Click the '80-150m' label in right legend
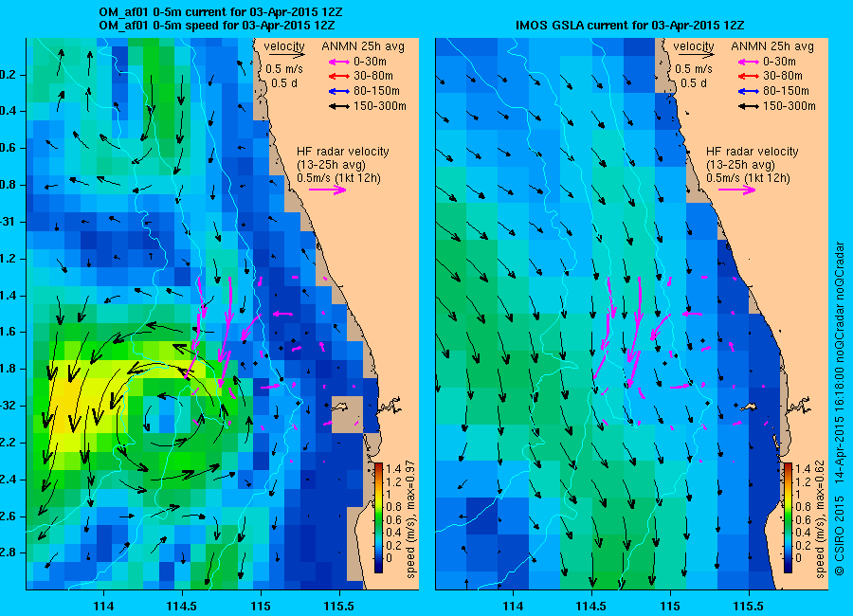The width and height of the screenshot is (853, 616). click(786, 91)
